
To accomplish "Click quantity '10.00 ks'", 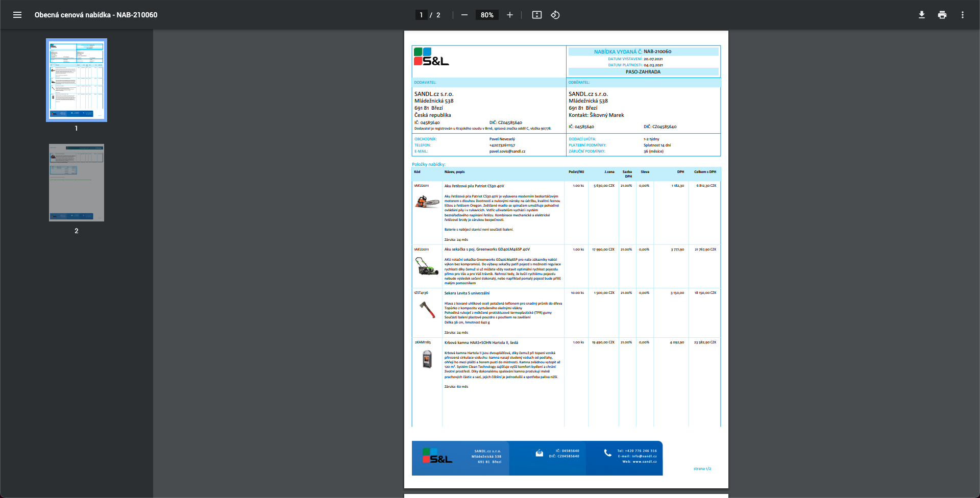I will (577, 293).
